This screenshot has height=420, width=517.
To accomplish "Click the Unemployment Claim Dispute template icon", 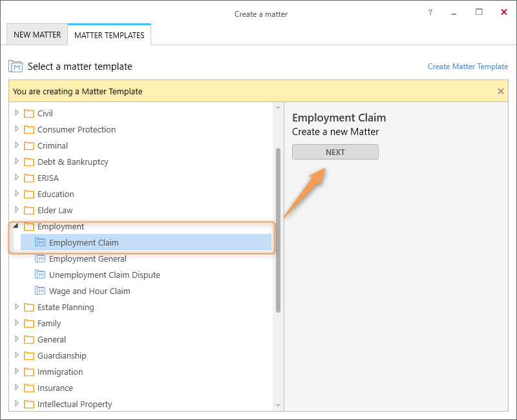I will click(40, 275).
